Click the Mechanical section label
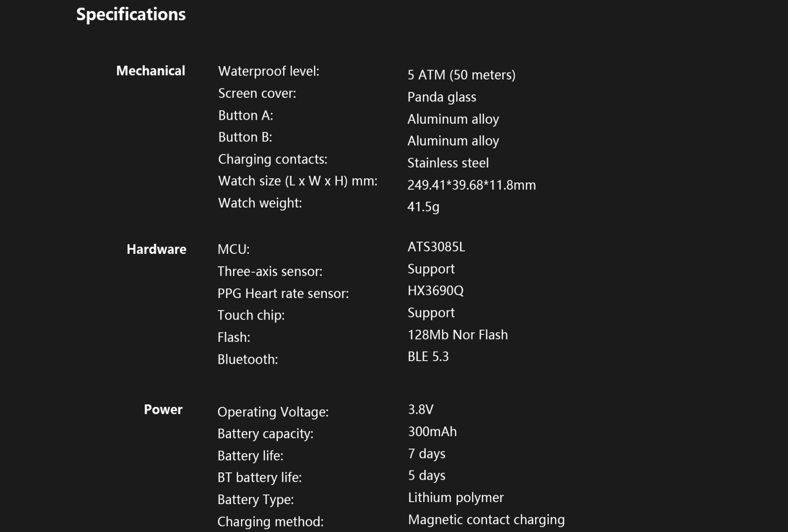Screen dimensions: 788x532 [151, 71]
